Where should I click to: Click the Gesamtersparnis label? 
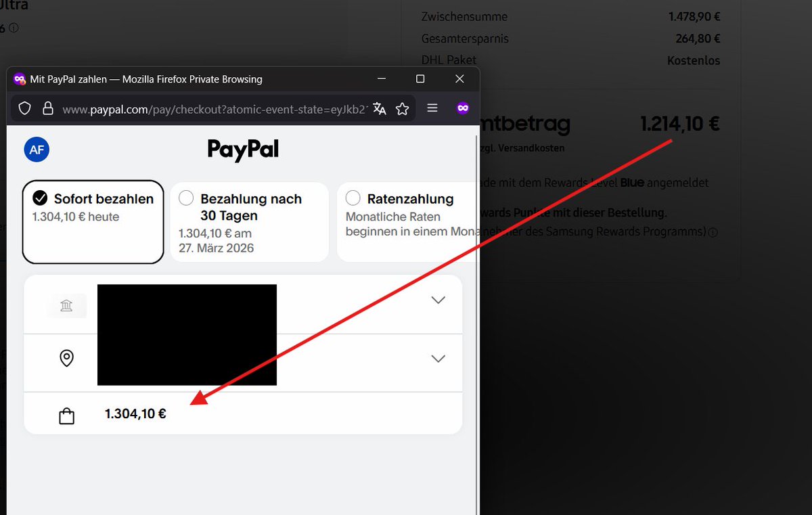(x=465, y=39)
